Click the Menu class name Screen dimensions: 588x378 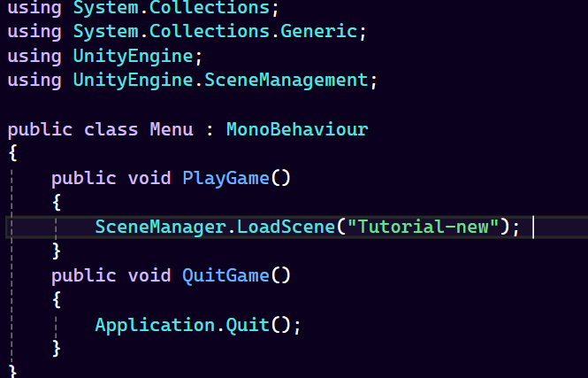(x=172, y=129)
